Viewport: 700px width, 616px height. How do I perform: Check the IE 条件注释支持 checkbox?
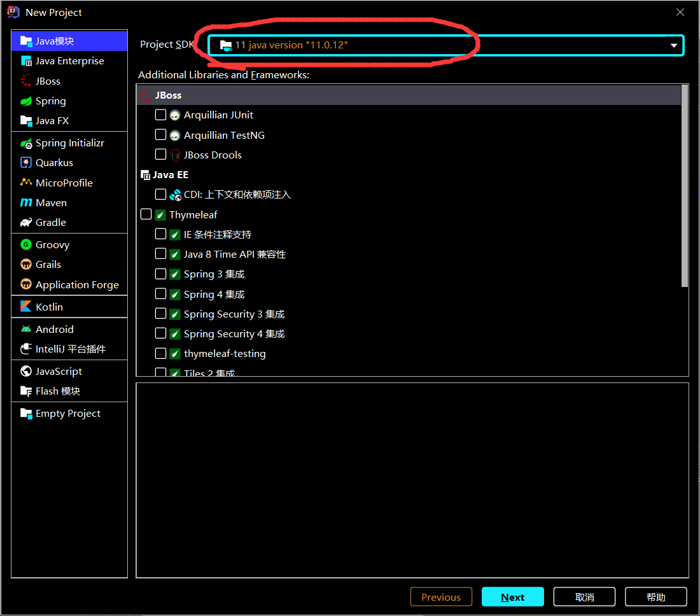click(160, 234)
